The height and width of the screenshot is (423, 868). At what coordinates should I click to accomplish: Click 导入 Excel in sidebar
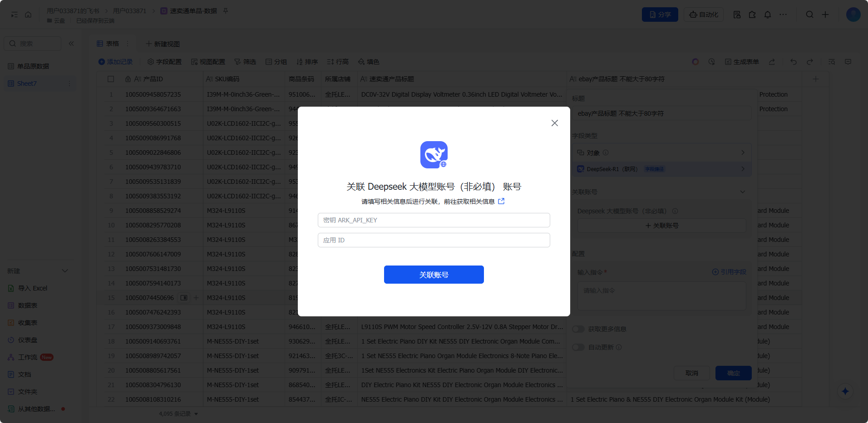33,288
